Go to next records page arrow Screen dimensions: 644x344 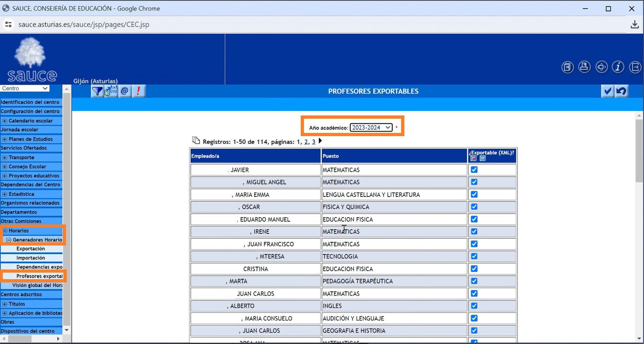pos(320,141)
